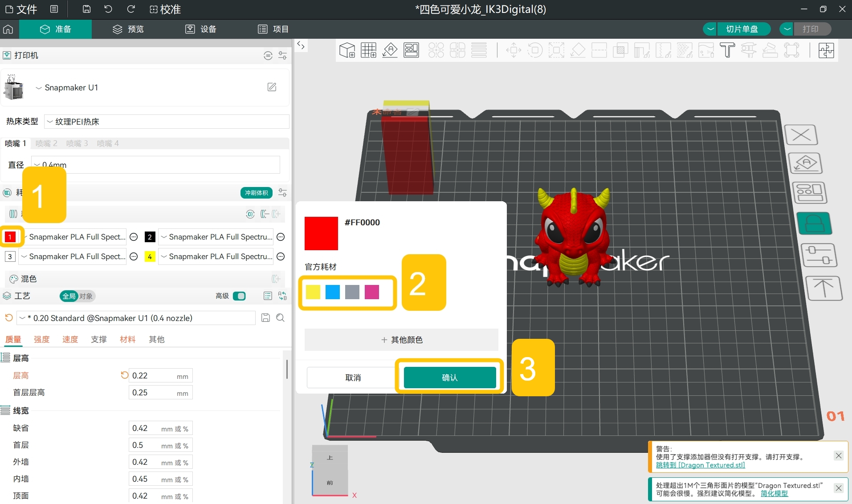This screenshot has width=852, height=504.
Task: Click the save project icon in title bar
Action: [x=87, y=9]
